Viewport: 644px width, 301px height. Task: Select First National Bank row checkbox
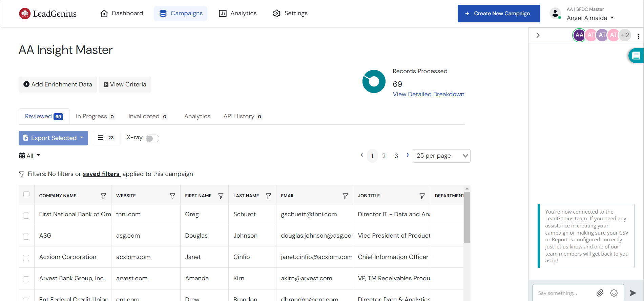pyautogui.click(x=26, y=216)
